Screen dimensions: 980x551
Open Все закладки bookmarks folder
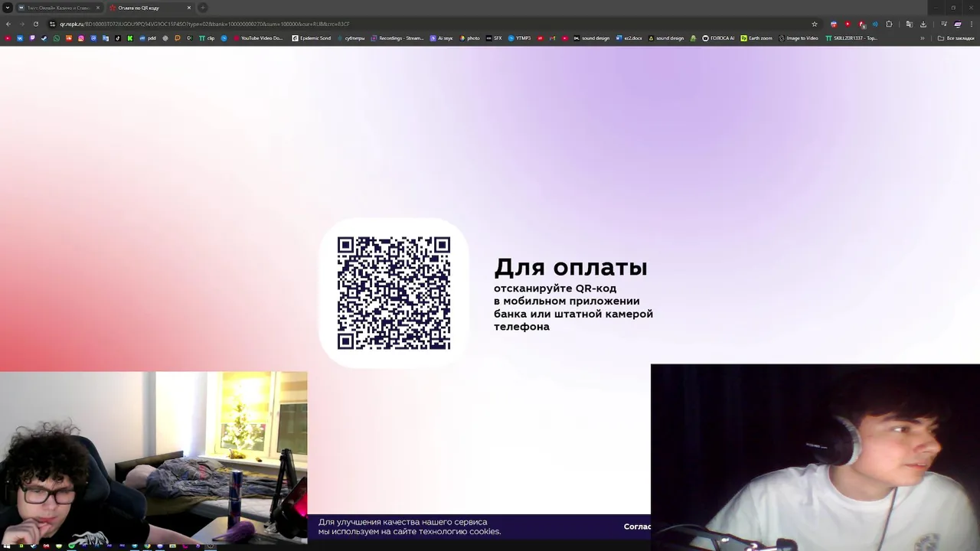click(956, 37)
